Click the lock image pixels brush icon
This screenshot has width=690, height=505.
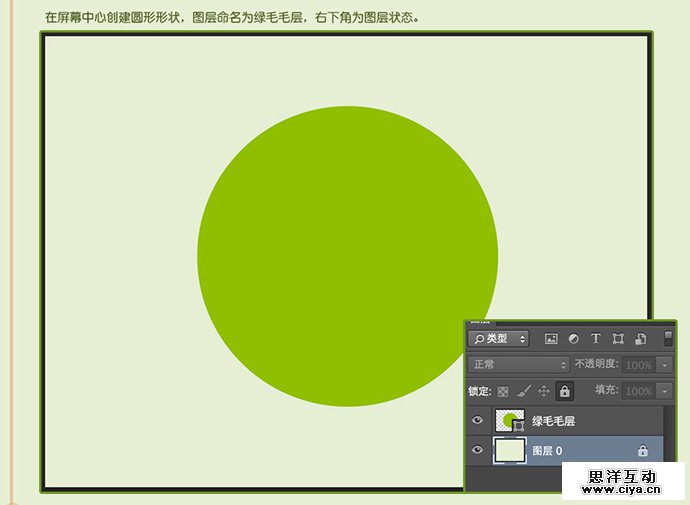(x=523, y=391)
